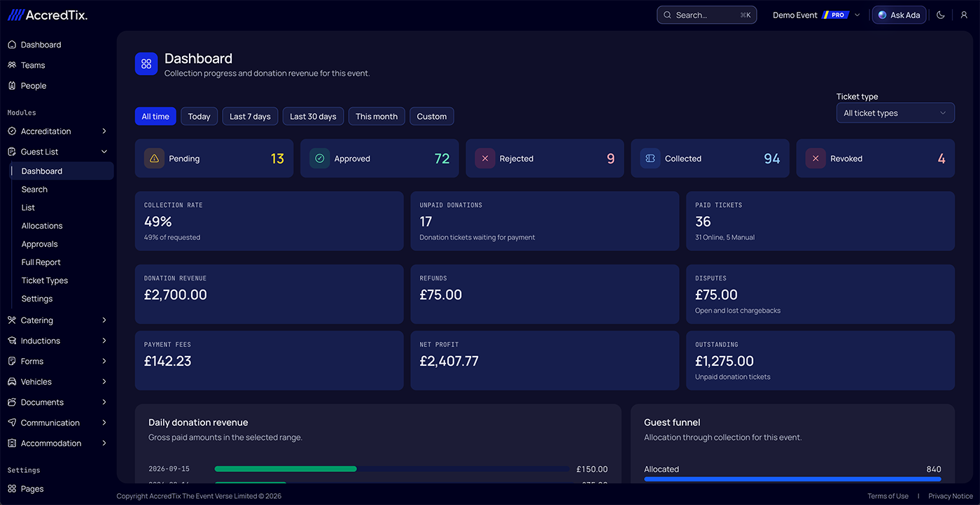Click the Documents folder icon
The height and width of the screenshot is (505, 980).
[x=12, y=402]
